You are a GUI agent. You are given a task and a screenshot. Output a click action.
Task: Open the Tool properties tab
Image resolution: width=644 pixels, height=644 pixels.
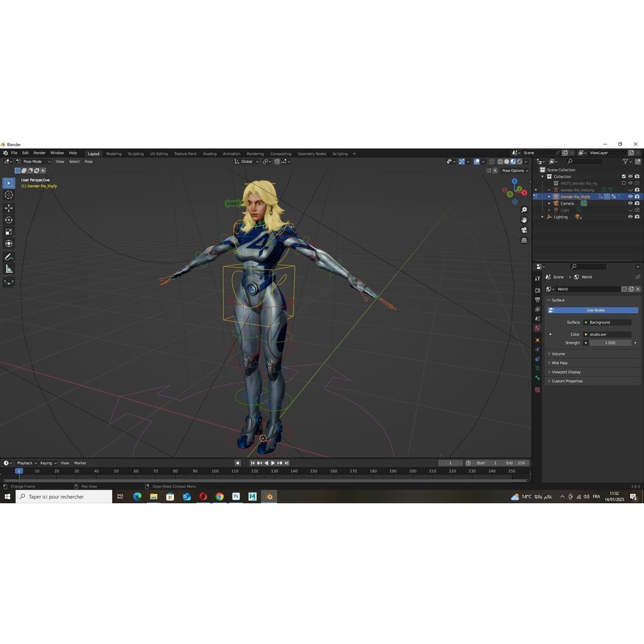pos(537,278)
